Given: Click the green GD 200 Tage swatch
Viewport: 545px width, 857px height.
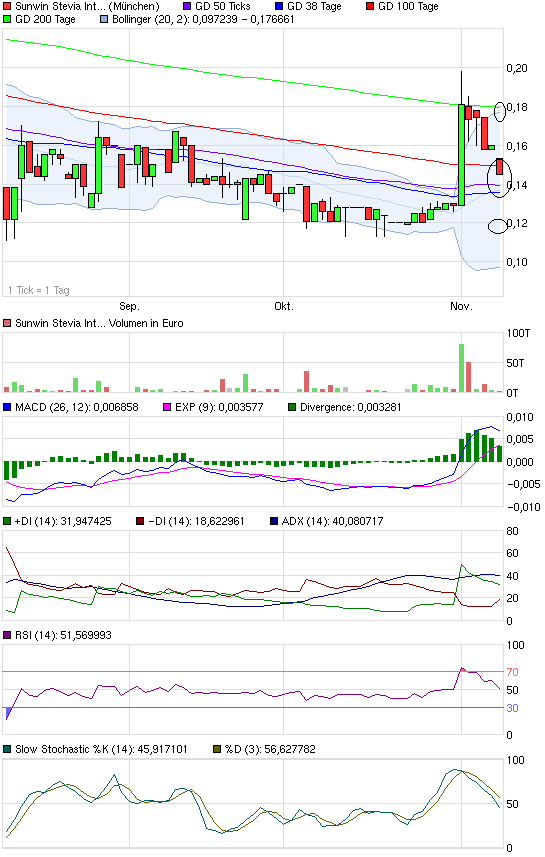Looking at the screenshot, I should click(x=7, y=20).
